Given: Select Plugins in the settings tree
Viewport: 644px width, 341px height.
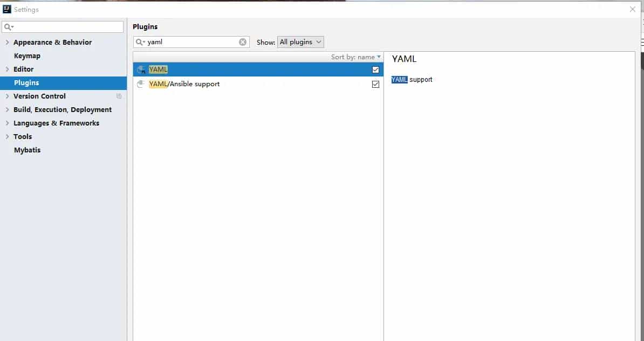Looking at the screenshot, I should point(63,83).
